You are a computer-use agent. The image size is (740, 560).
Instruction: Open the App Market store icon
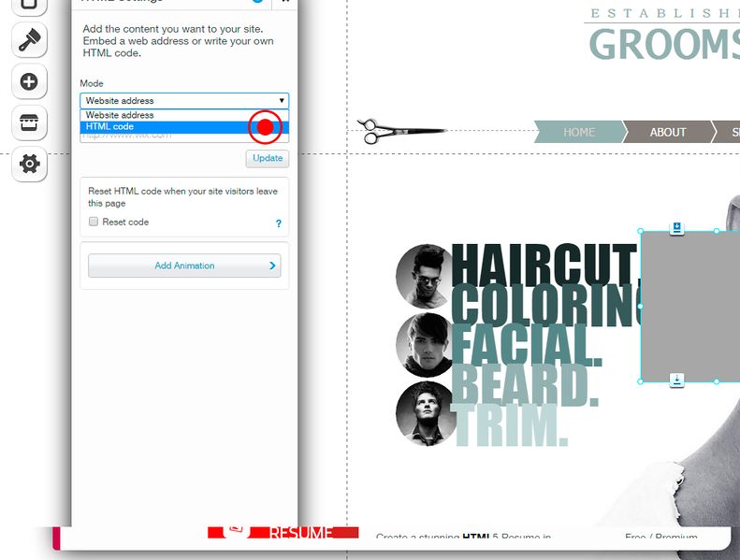pos(29,122)
